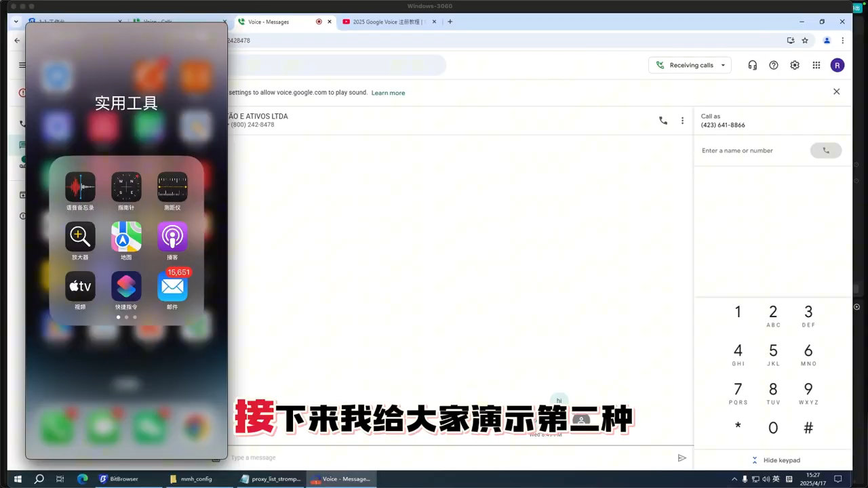Click the Type a message field
This screenshot has height=488, width=868.
pyautogui.click(x=448, y=457)
